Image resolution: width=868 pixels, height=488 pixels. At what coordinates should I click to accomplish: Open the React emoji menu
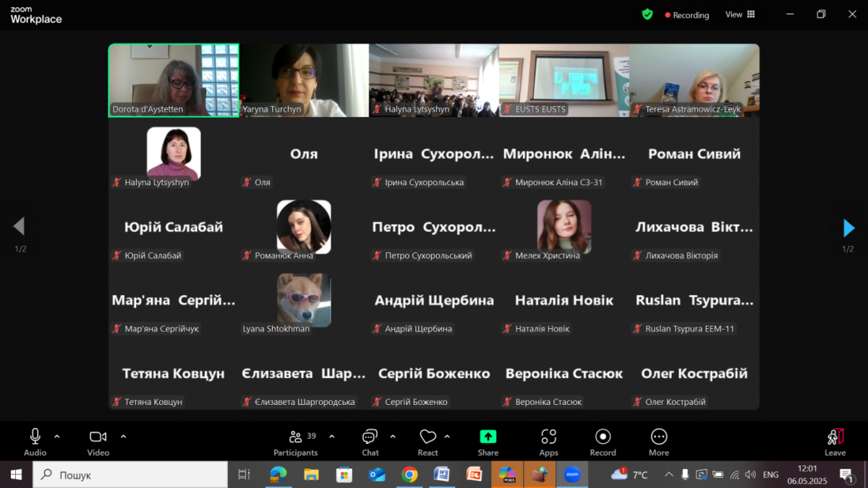427,441
